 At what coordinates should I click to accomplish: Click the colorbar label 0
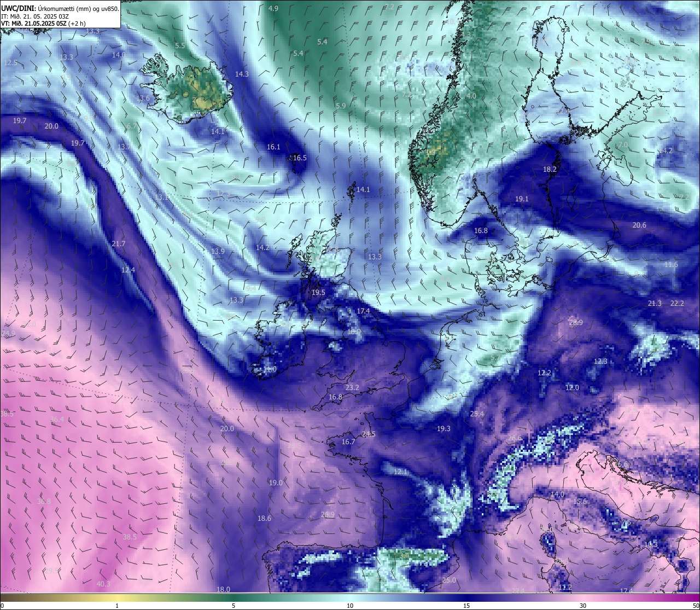[x=2, y=606]
